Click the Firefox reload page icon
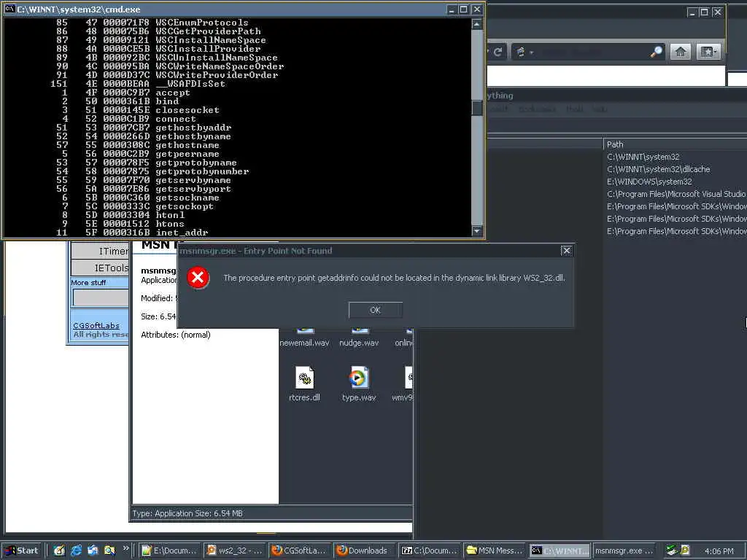This screenshot has width=747, height=560. coord(498,52)
